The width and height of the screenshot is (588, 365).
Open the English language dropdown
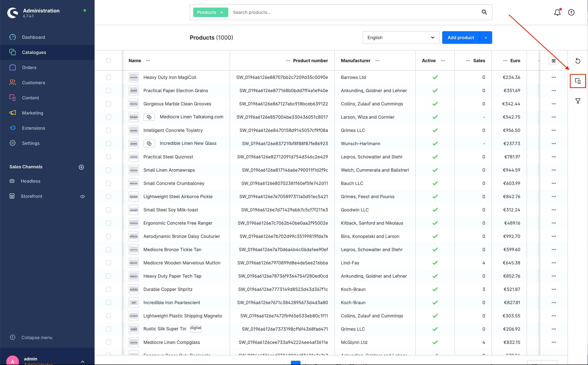[x=401, y=38]
